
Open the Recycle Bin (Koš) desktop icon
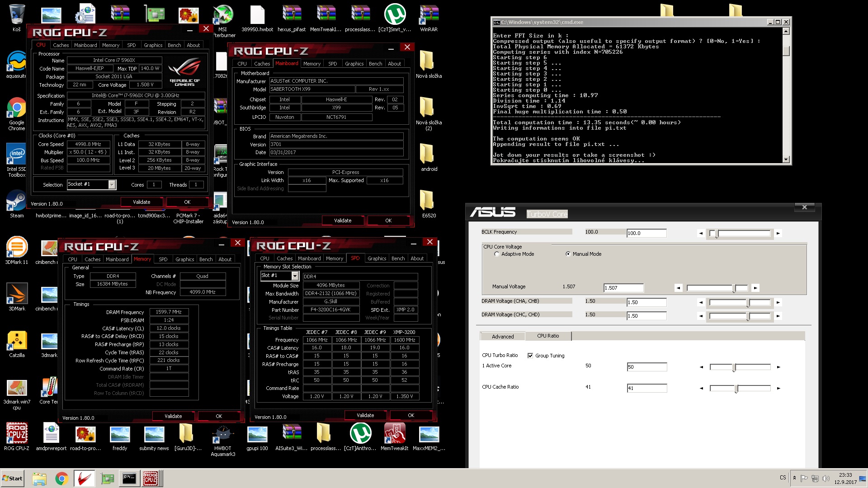click(17, 18)
